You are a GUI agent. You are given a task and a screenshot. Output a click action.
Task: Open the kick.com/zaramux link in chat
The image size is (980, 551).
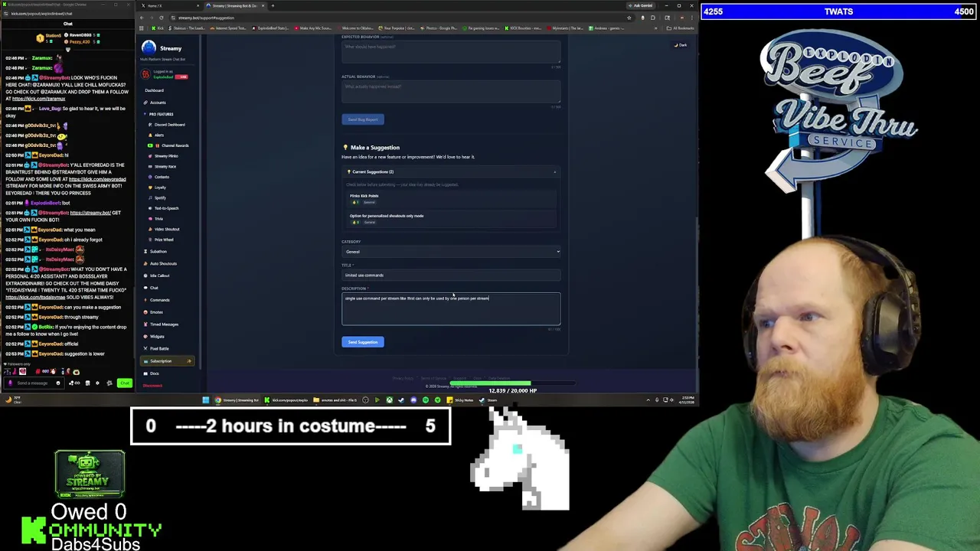[38, 99]
